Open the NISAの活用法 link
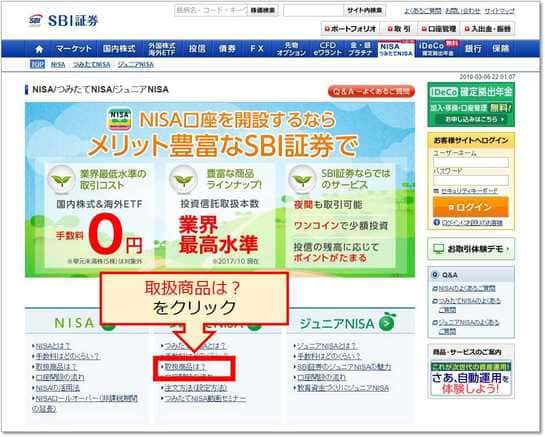Image resolution: width=545 pixels, height=437 pixels. pyautogui.click(x=58, y=388)
